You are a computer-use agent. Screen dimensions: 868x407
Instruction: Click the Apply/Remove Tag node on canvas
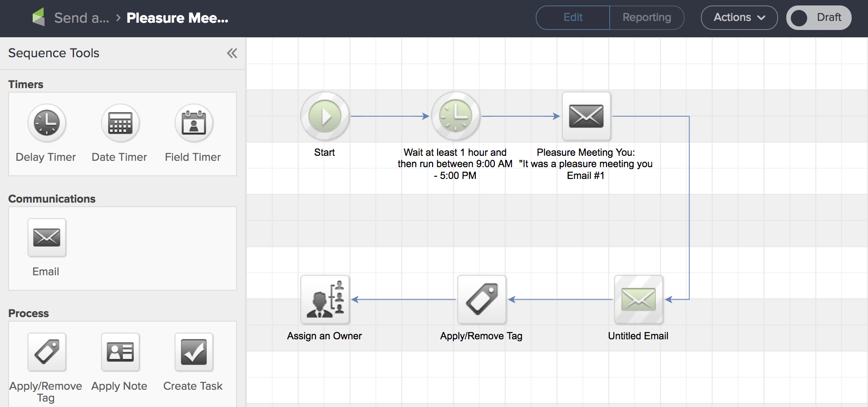click(482, 300)
